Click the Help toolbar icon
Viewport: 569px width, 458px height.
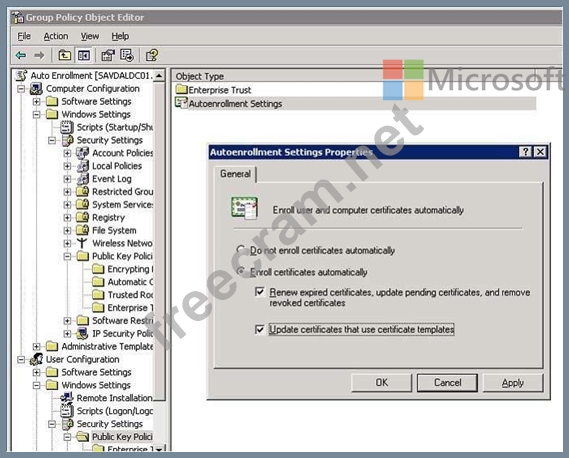152,56
